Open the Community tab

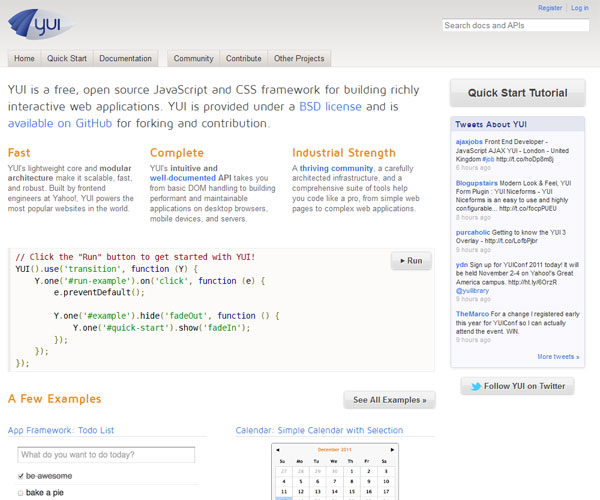click(x=193, y=59)
